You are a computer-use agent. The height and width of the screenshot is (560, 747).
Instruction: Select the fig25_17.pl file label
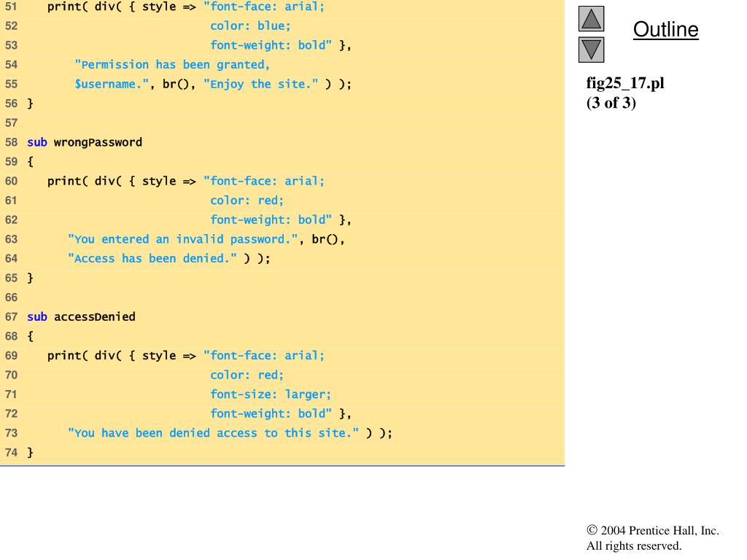click(625, 83)
